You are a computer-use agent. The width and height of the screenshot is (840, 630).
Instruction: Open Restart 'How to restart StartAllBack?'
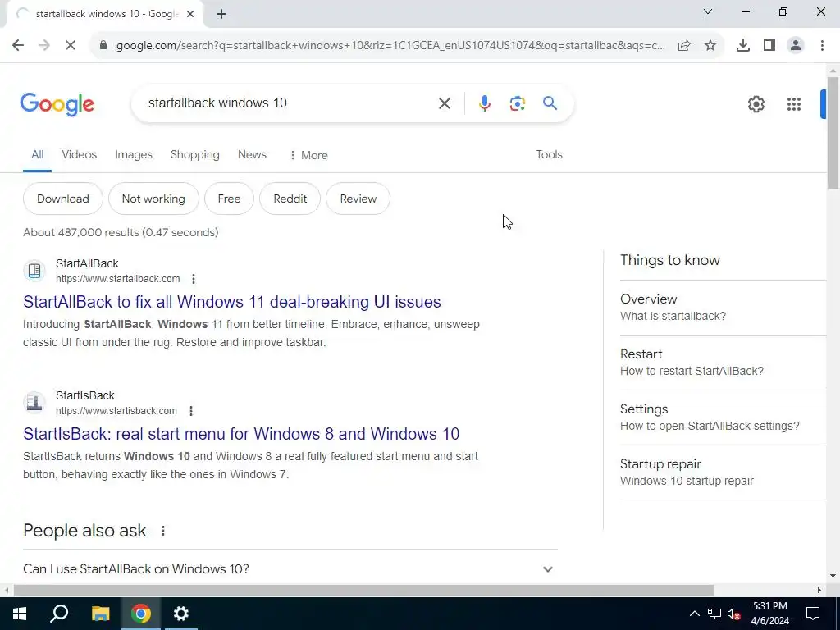pos(723,362)
